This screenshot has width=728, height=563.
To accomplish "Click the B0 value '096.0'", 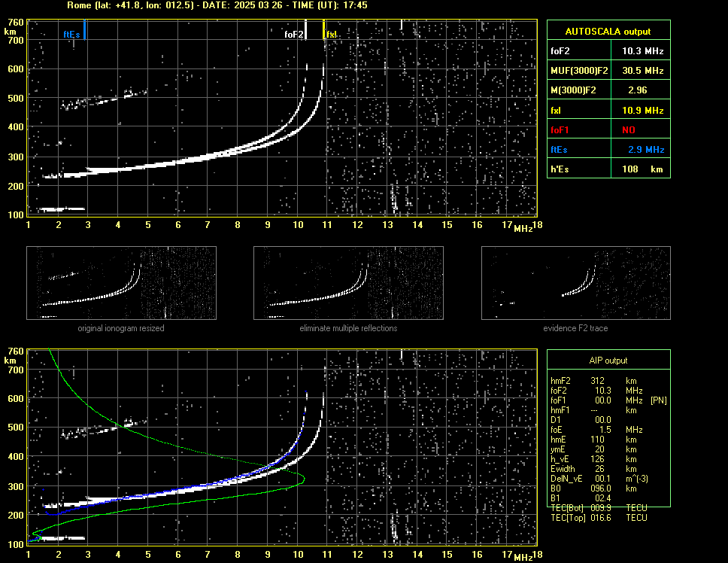I will click(x=600, y=488).
